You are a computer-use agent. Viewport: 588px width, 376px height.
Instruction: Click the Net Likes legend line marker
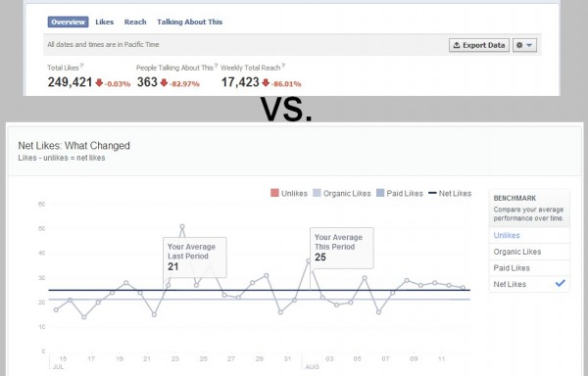pyautogui.click(x=432, y=193)
